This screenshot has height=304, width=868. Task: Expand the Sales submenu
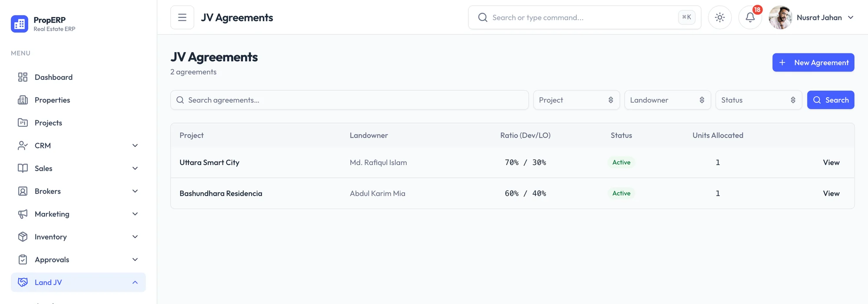78,169
